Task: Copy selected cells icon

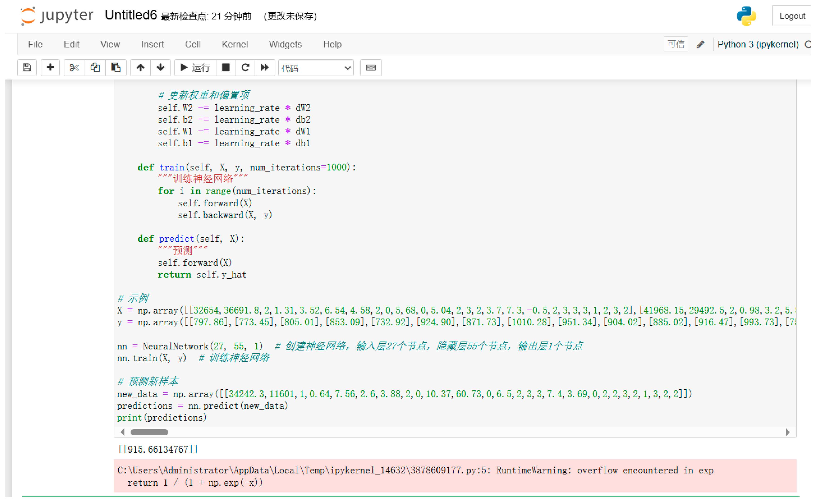Action: coord(95,68)
